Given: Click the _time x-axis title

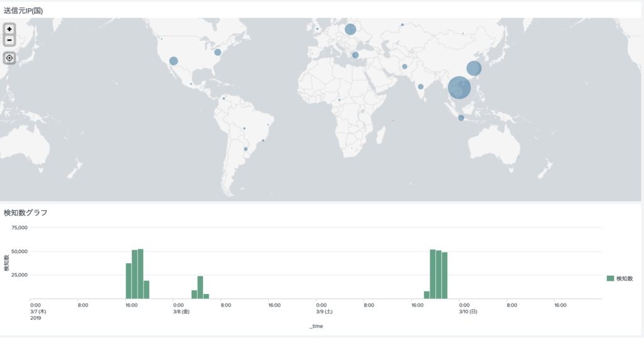Looking at the screenshot, I should click(316, 327).
